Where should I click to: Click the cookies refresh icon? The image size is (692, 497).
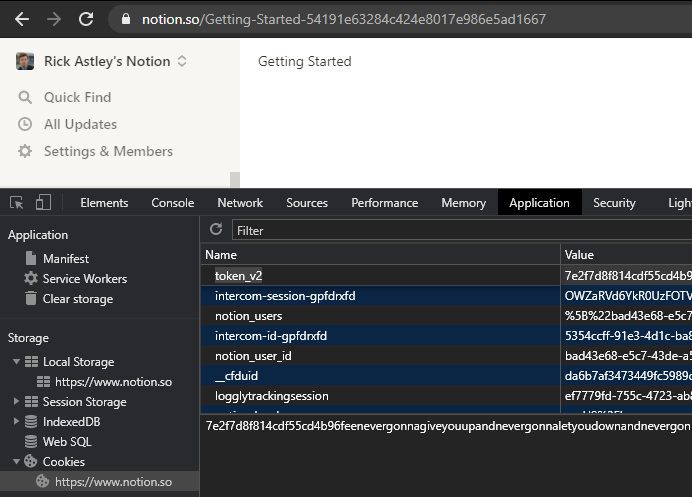pyautogui.click(x=216, y=229)
